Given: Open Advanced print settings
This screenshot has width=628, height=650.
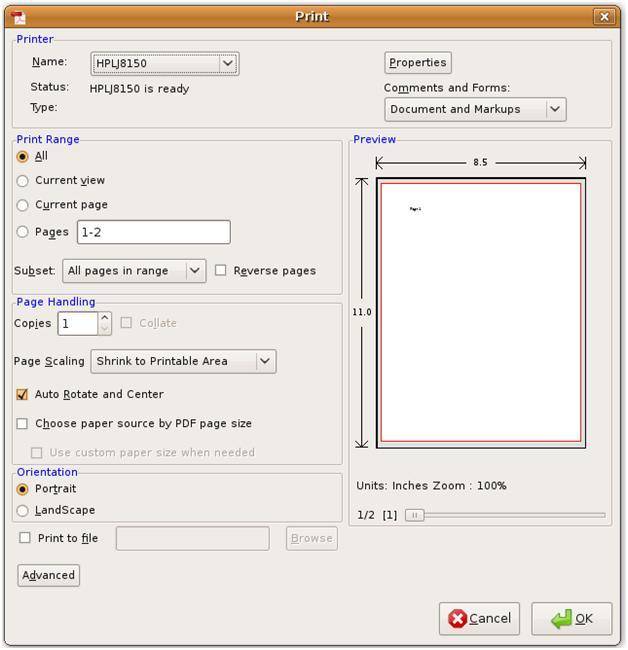Looking at the screenshot, I should coord(48,575).
